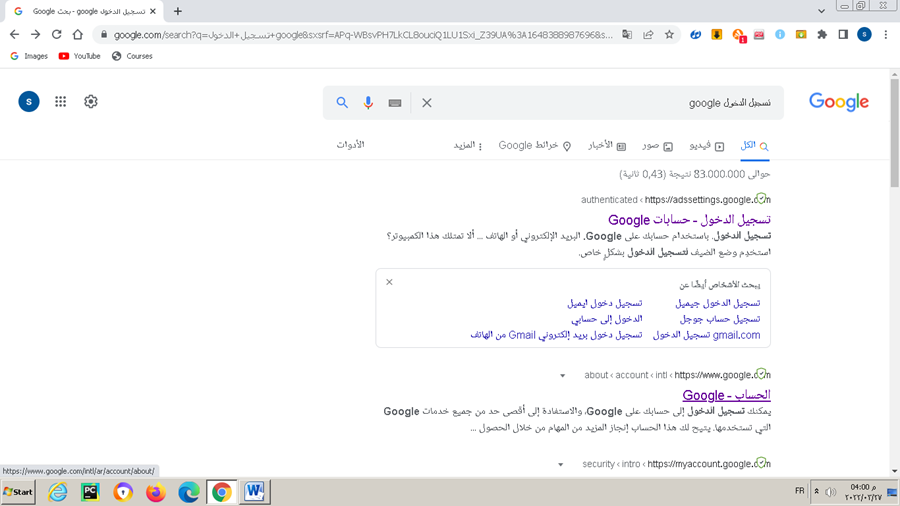Image resolution: width=900 pixels, height=506 pixels.
Task: Open suggestion تسجيل الدخول جيميل
Action: [x=717, y=303]
